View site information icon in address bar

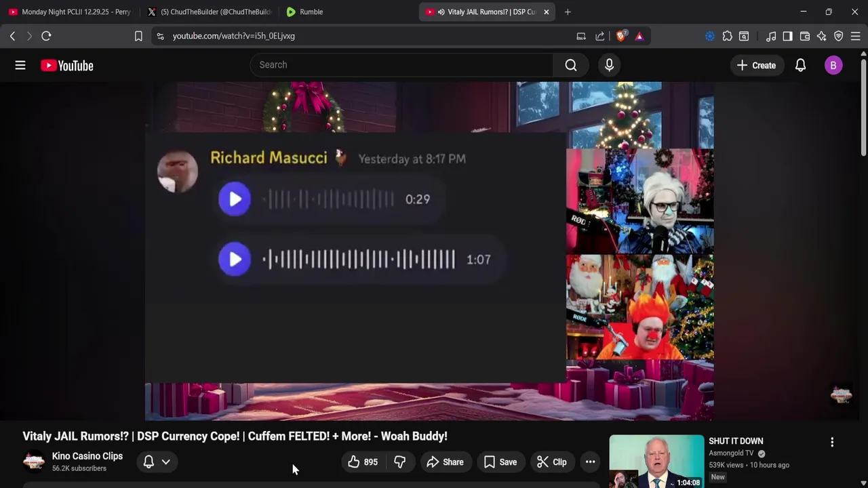coord(160,36)
